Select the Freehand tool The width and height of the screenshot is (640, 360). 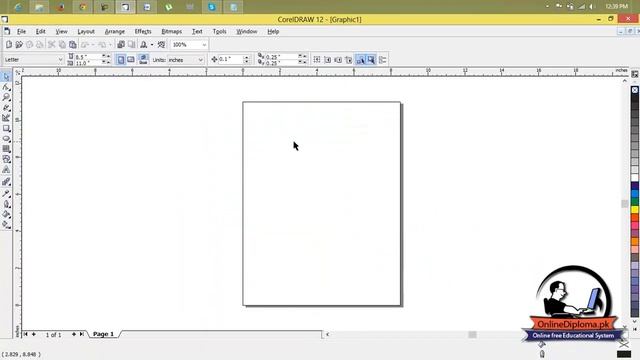pyautogui.click(x=6, y=108)
